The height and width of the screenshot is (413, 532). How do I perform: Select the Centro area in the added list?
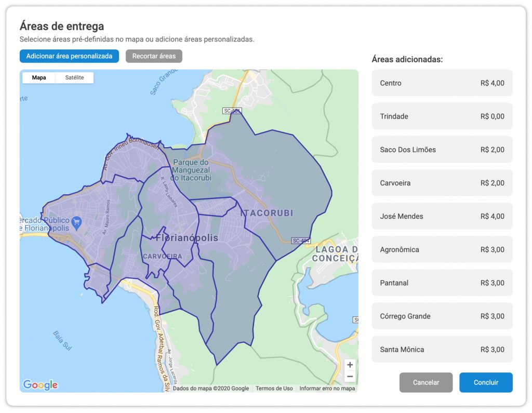click(x=442, y=83)
